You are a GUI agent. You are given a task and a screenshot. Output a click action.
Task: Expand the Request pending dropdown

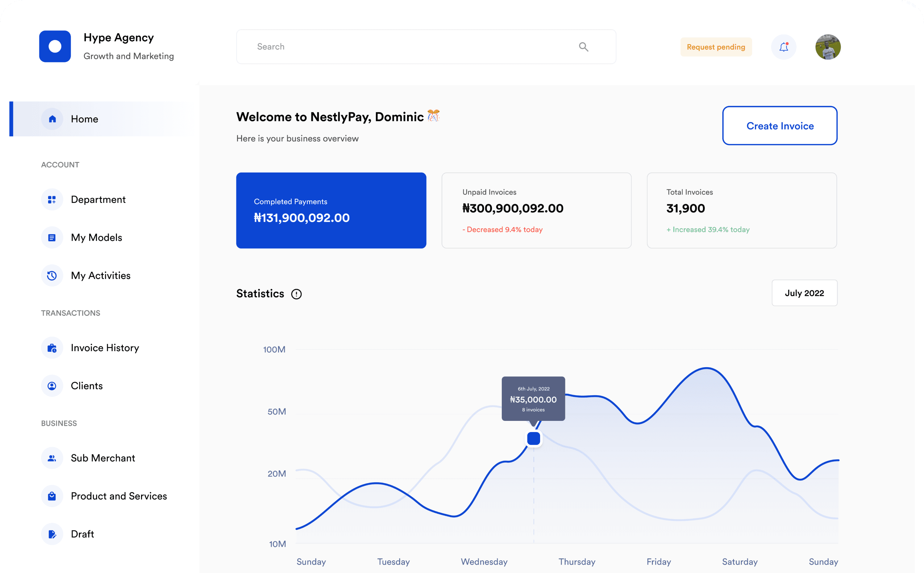click(x=715, y=46)
